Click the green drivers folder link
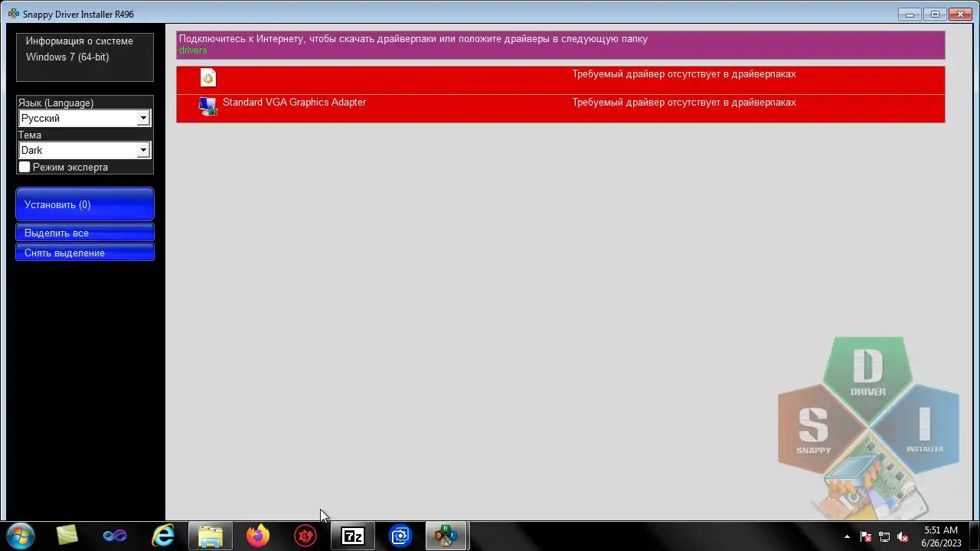This screenshot has height=551, width=980. (x=193, y=51)
